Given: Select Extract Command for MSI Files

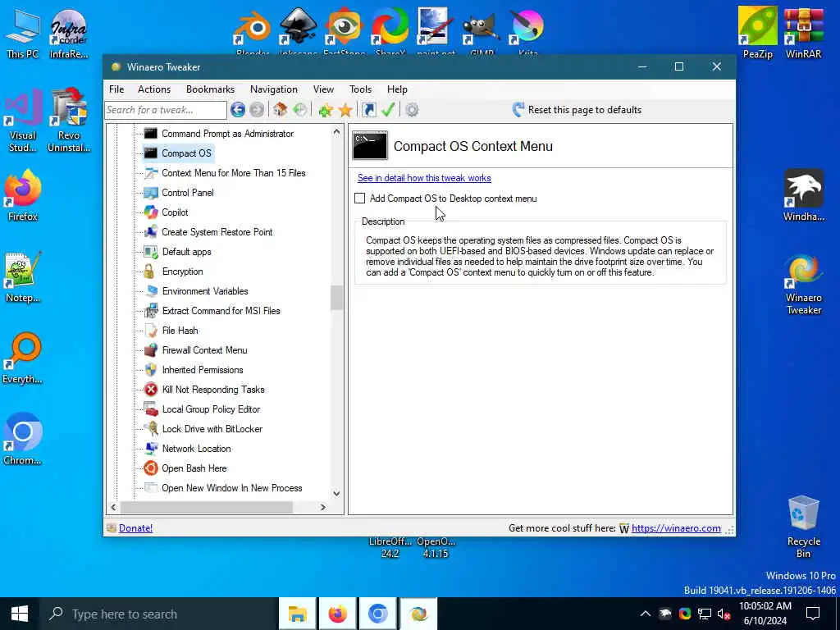Looking at the screenshot, I should point(221,311).
